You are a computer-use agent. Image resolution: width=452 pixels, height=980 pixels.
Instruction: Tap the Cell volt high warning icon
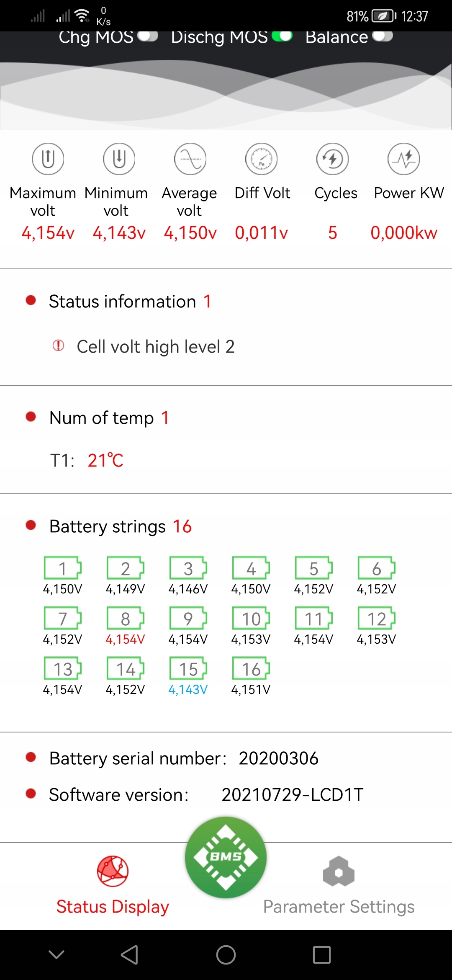(x=58, y=346)
